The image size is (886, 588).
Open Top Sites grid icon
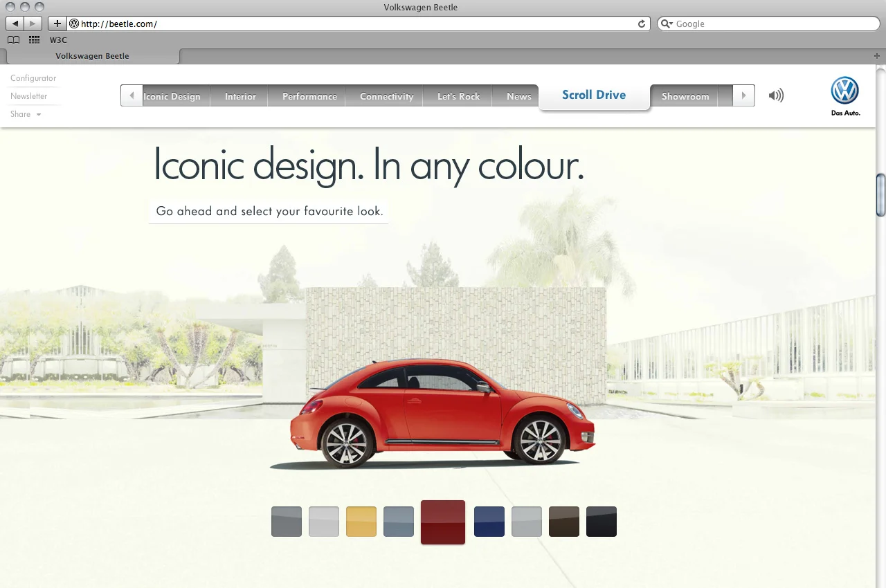click(x=34, y=40)
